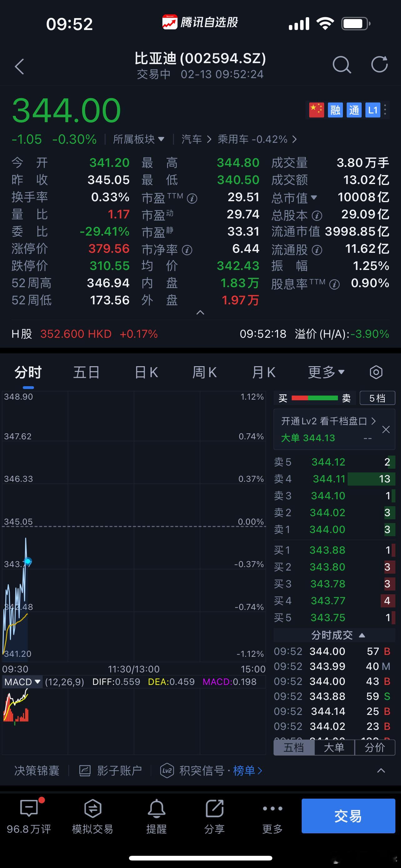Select the 分时 intraday chart tab

point(28,372)
